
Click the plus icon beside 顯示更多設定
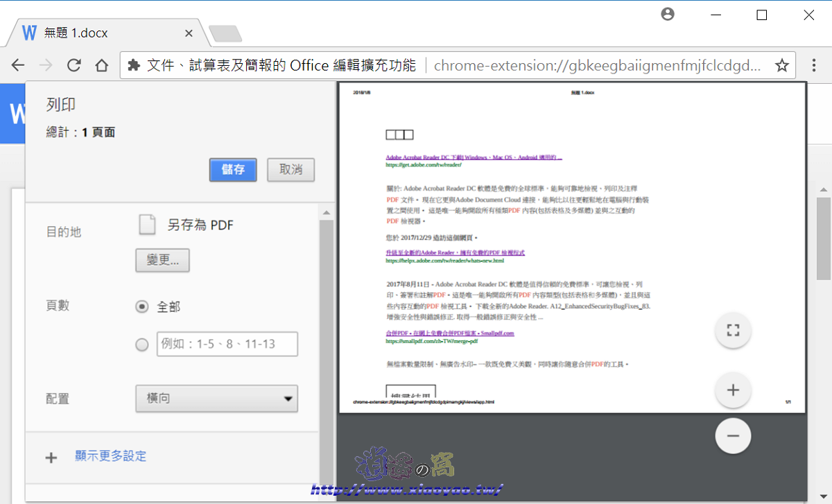[51, 458]
